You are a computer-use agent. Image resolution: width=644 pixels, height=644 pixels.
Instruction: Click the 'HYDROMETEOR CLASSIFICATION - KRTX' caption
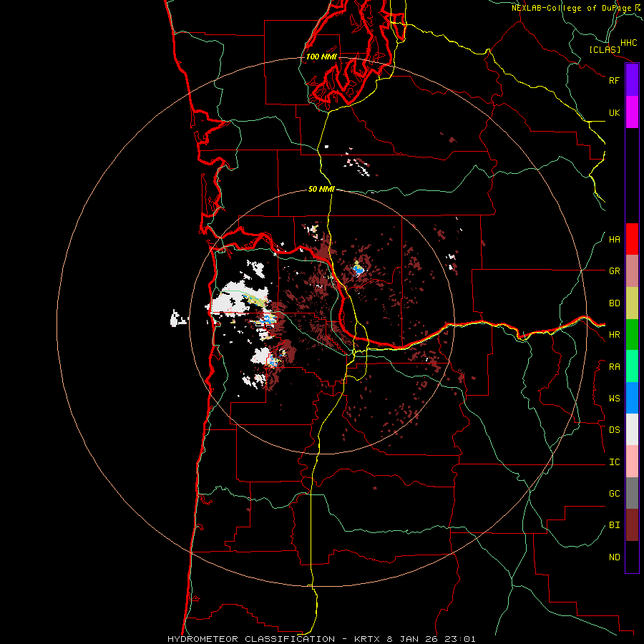point(270,639)
